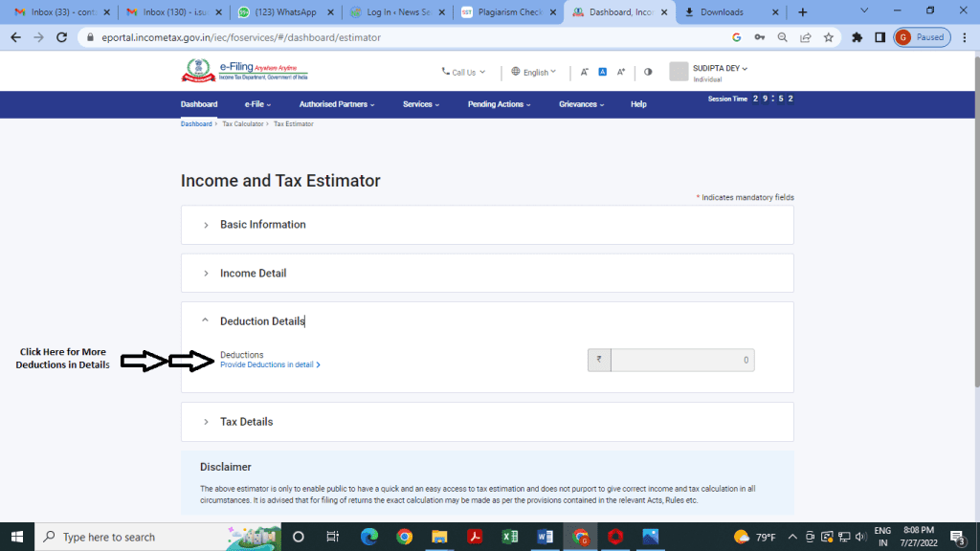Open the e-File menu
This screenshot has height=551, width=980.
257,104
